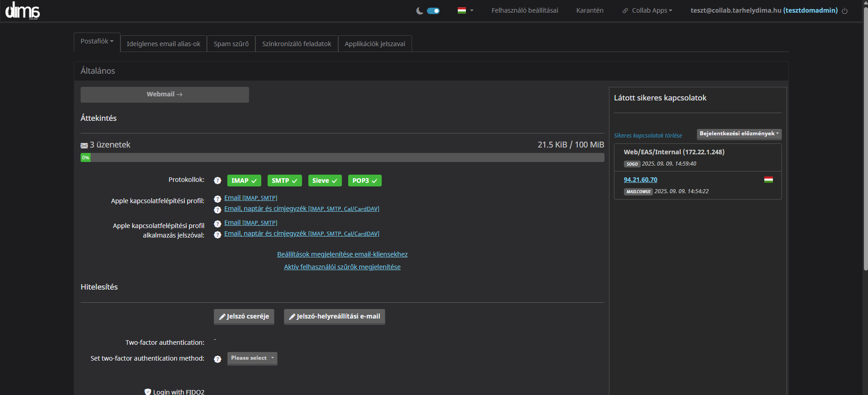Click the moon dark mode icon
This screenshot has width=868, height=395.
click(420, 11)
